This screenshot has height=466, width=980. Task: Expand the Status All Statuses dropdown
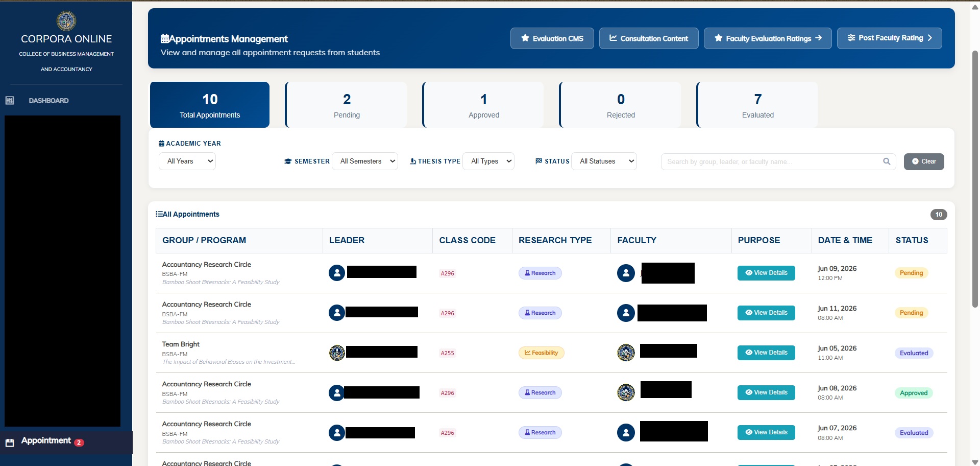pyautogui.click(x=604, y=161)
